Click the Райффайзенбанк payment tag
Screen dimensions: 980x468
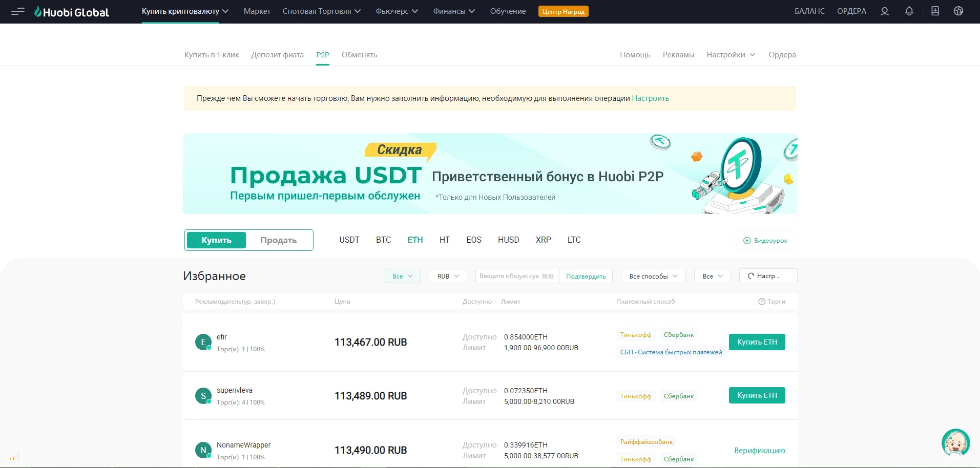[647, 442]
